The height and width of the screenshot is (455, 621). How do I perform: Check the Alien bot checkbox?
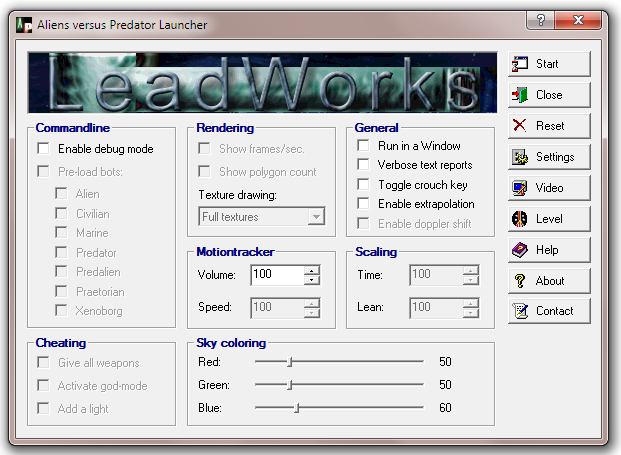61,194
